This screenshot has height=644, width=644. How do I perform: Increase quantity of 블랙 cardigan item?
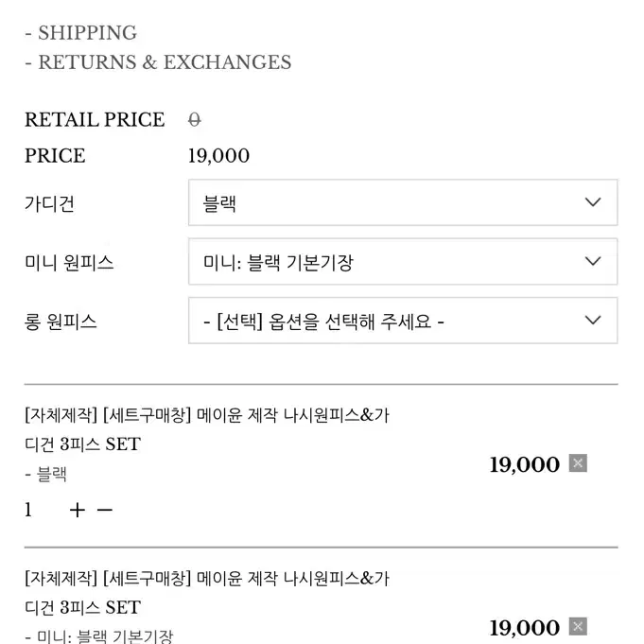[78, 510]
